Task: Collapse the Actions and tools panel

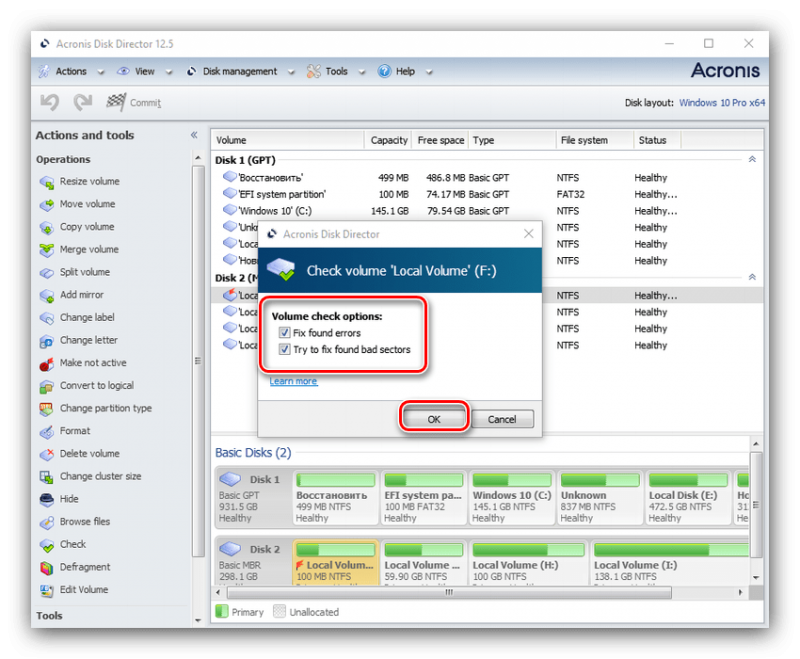Action: 194,135
